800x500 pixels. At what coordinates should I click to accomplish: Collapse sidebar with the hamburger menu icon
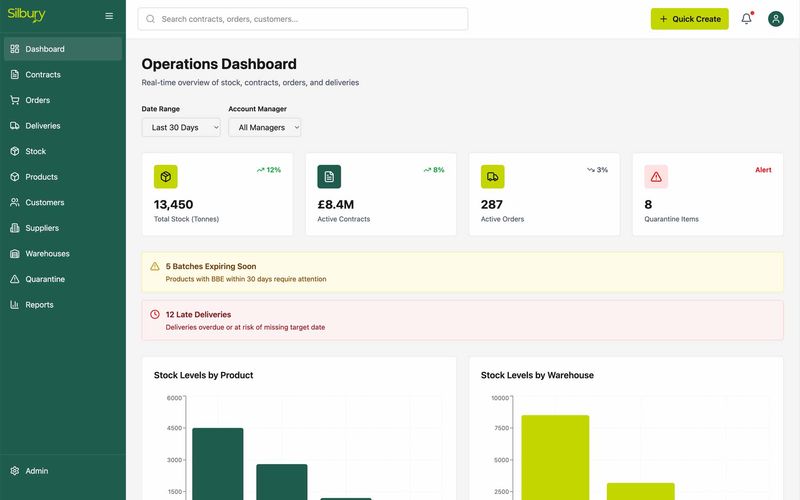coord(109,16)
